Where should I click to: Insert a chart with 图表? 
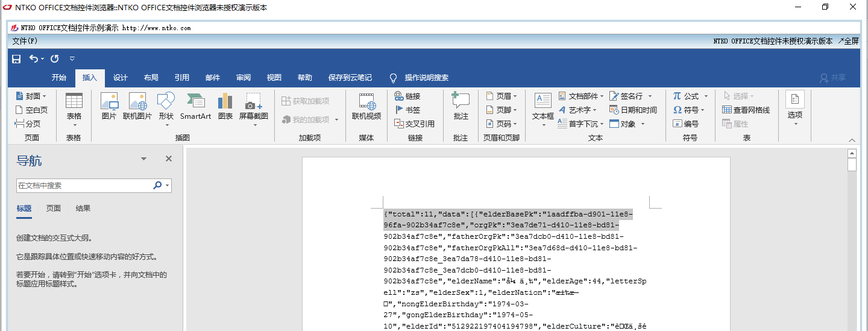tap(225, 107)
